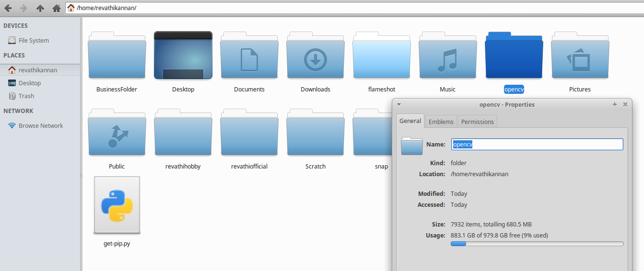The width and height of the screenshot is (644, 271).
Task: Click the size text '7932 items, totalling 680.5 MB'
Action: click(491, 224)
